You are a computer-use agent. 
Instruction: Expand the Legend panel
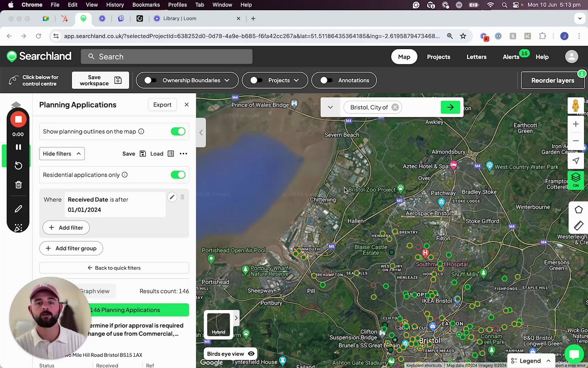point(531,361)
